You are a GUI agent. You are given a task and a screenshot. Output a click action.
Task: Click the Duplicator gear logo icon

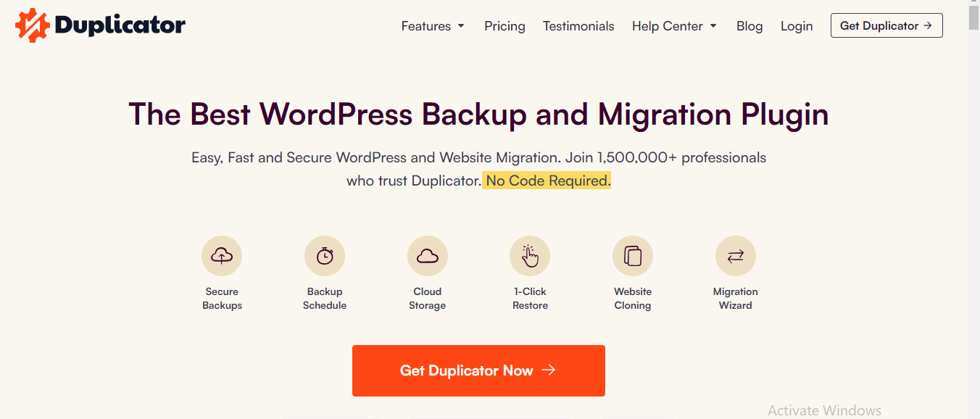coord(32,25)
